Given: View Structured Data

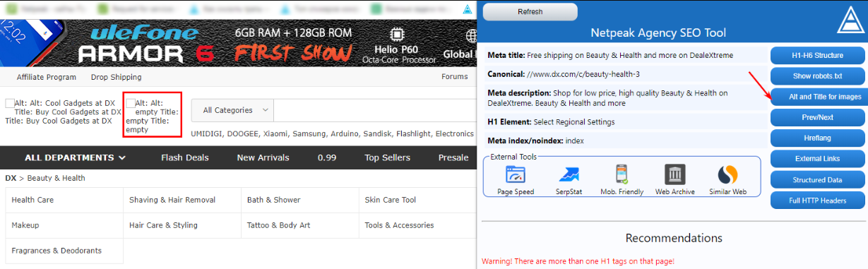Looking at the screenshot, I should [817, 180].
